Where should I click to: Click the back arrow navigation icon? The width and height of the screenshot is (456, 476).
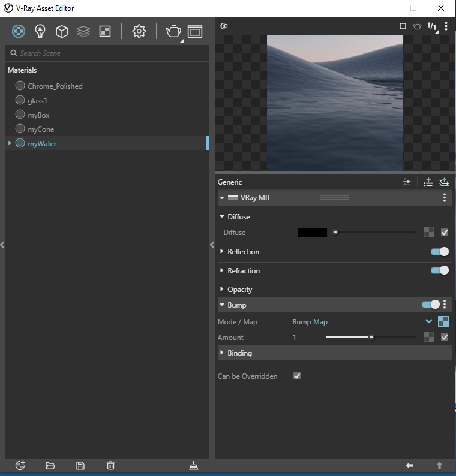410,465
